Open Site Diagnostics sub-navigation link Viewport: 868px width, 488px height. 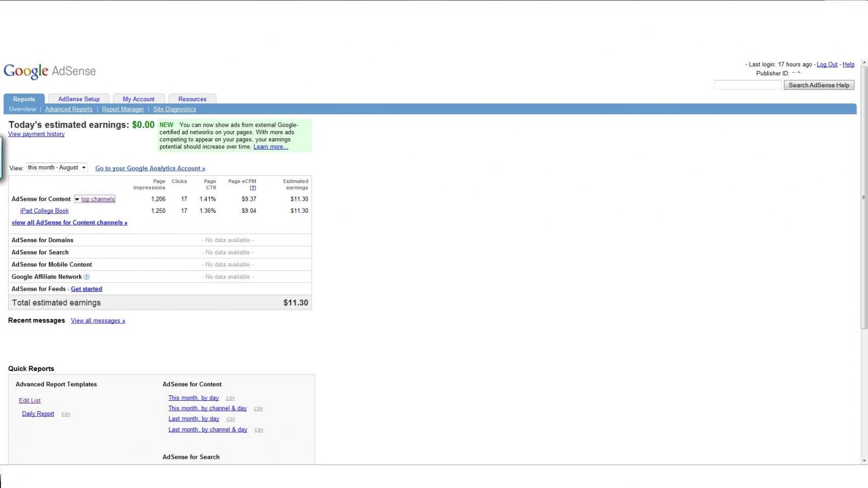[x=175, y=109]
